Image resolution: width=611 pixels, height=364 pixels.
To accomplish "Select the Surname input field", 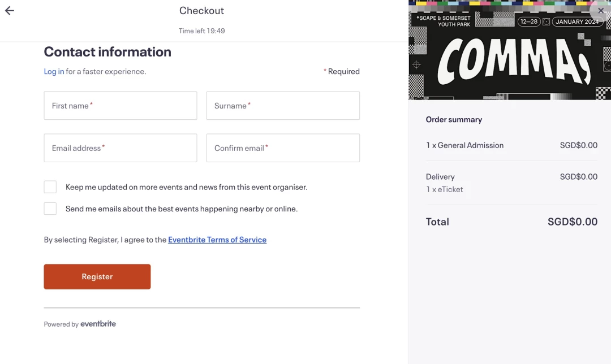I will 283,106.
